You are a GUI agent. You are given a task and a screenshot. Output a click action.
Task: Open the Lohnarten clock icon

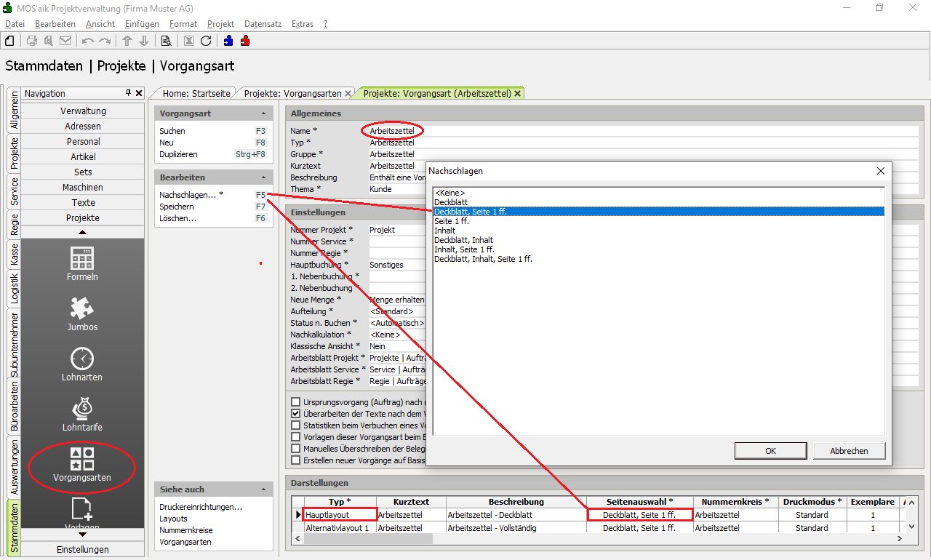81,359
